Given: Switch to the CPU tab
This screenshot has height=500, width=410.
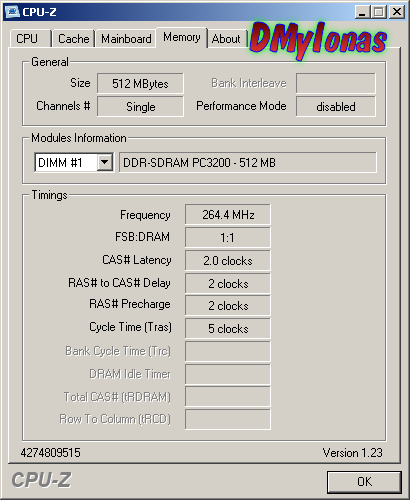Looking at the screenshot, I should [x=30, y=39].
